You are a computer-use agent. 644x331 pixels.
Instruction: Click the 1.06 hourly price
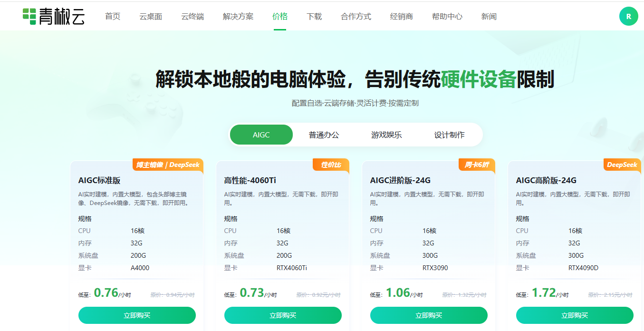click(398, 292)
